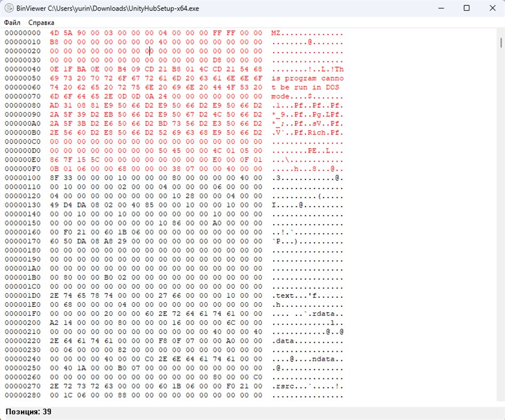Click the BinViewer app icon in title bar
The height and width of the screenshot is (420, 505).
pyautogui.click(x=9, y=8)
